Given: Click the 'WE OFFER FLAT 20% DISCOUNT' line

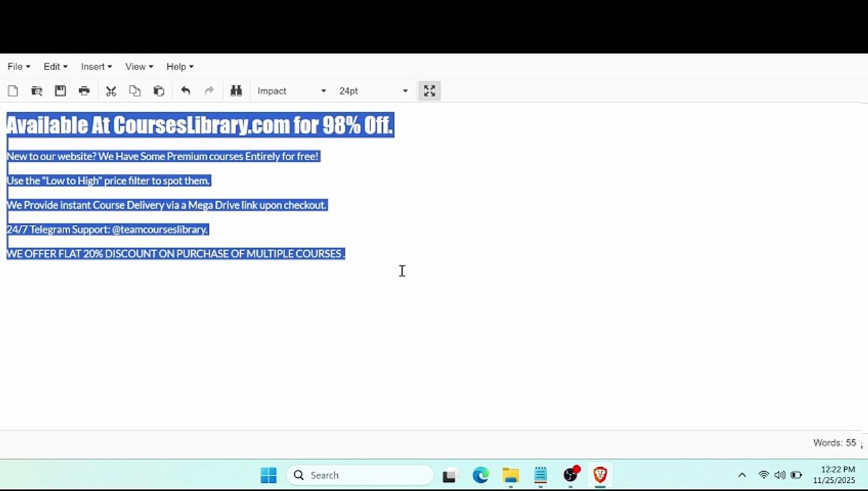Looking at the screenshot, I should (x=175, y=254).
